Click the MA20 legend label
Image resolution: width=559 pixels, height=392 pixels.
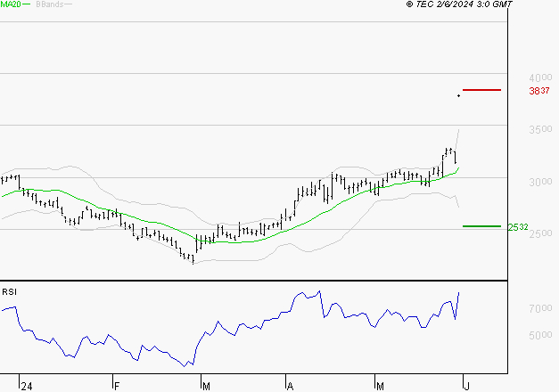11,4
